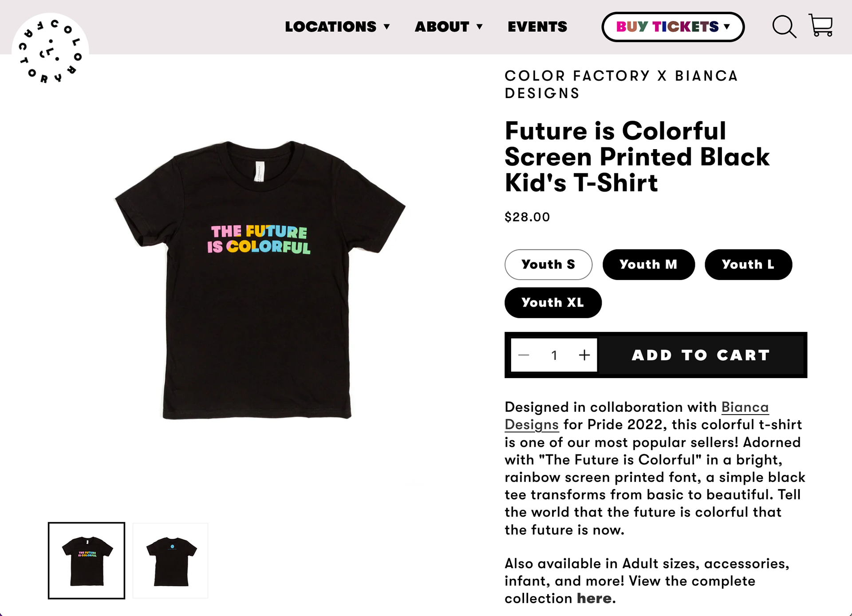The image size is (852, 616).
Task: Show the back view shirt thumbnail
Action: pyautogui.click(x=171, y=561)
